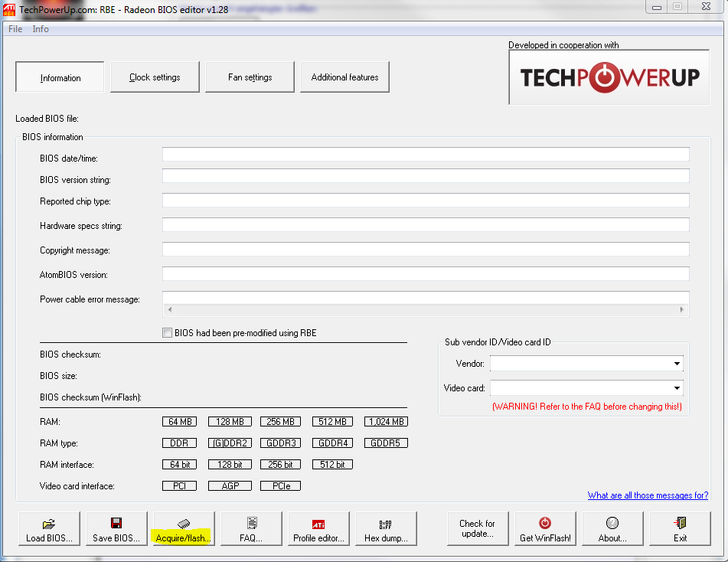Select the 128 bit RAM interface indicator

click(x=230, y=465)
